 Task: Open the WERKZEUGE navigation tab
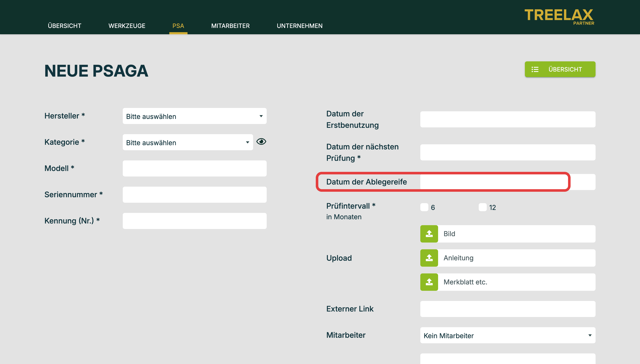(127, 26)
